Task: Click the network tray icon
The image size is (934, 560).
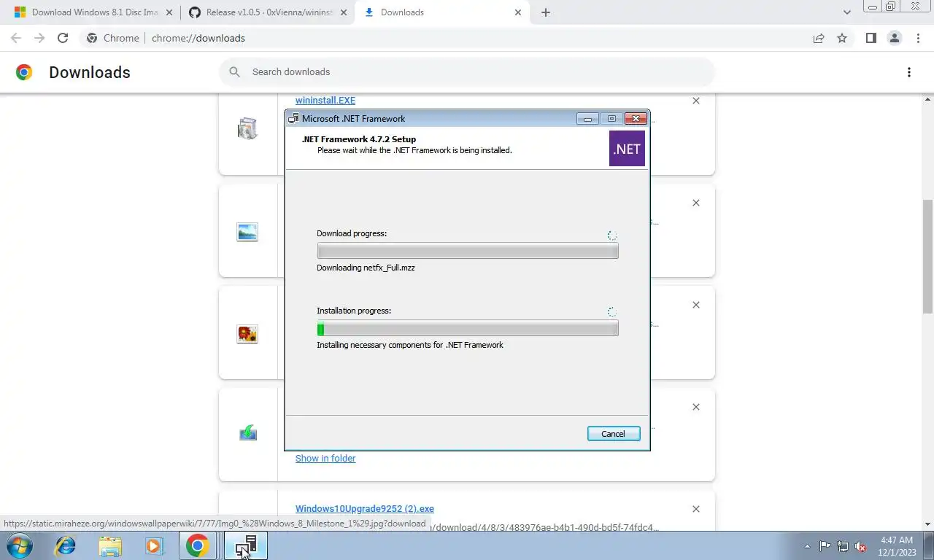Action: (843, 546)
